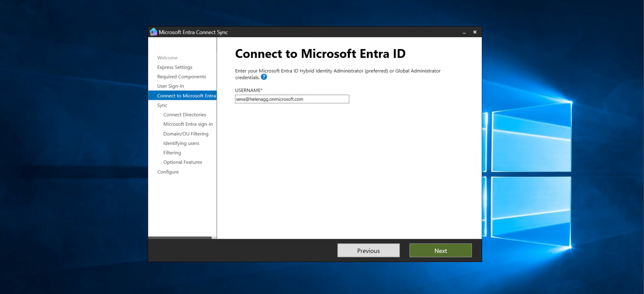Select the Microsoft Entra sign-in step
This screenshot has height=294, width=644.
(188, 124)
